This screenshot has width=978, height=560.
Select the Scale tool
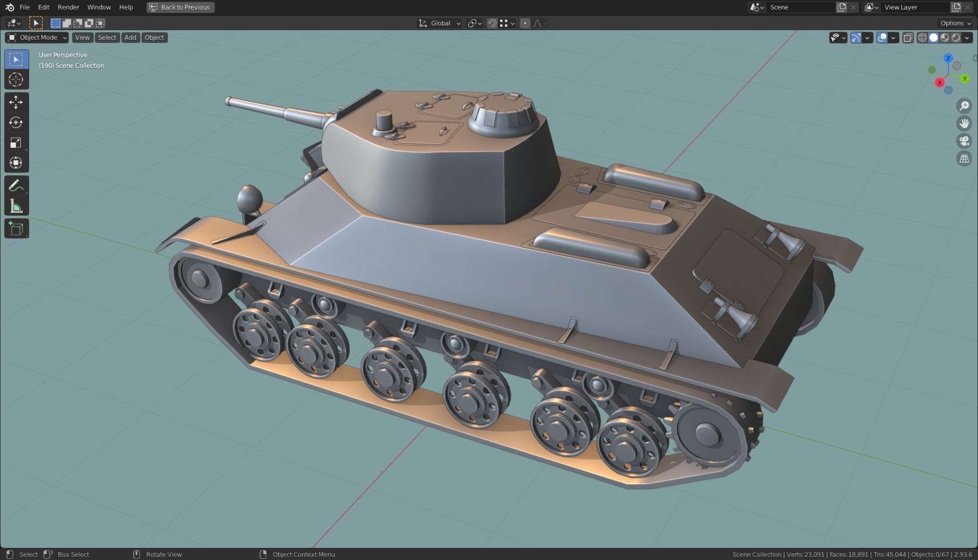click(16, 143)
